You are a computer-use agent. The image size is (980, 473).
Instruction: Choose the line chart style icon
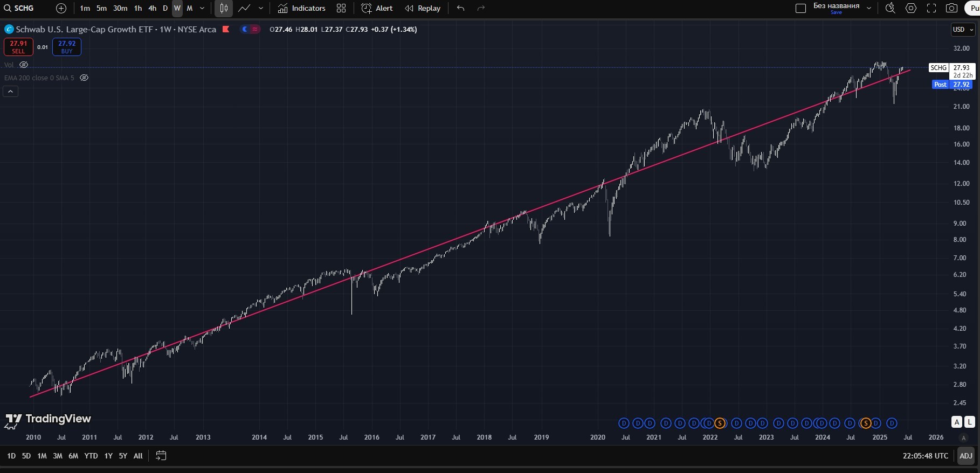coord(244,8)
